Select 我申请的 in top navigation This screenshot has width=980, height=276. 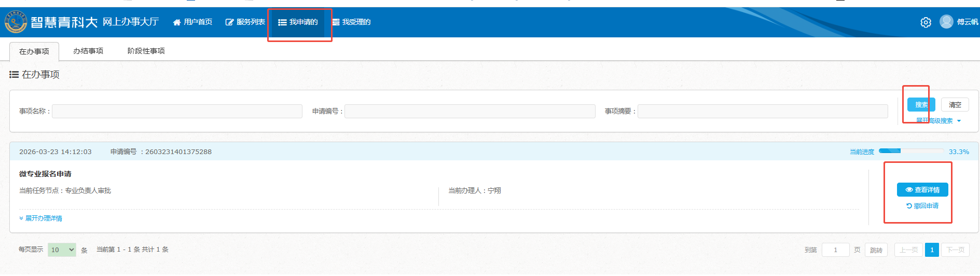298,22
